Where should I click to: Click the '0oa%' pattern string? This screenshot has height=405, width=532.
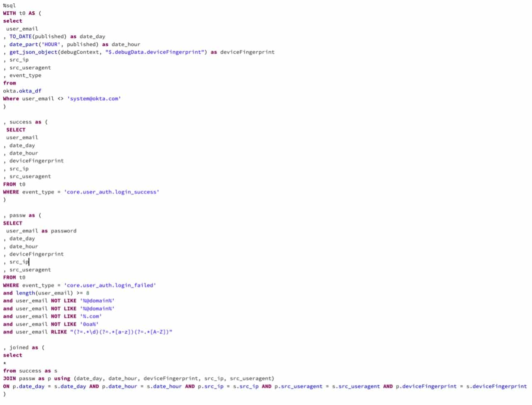89,324
